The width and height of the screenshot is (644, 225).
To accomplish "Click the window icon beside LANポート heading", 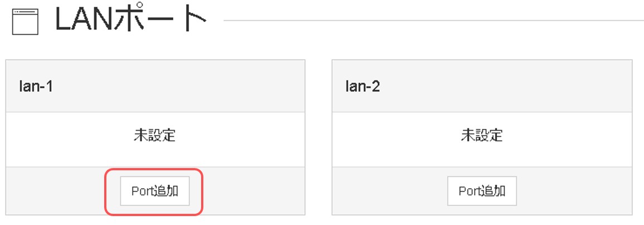I will 25,22.
